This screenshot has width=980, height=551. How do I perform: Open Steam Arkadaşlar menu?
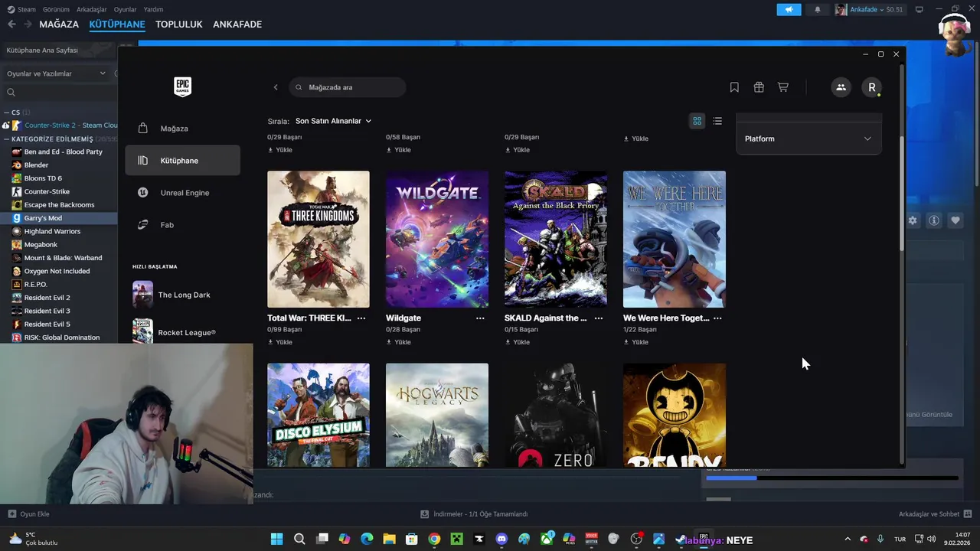(x=93, y=9)
